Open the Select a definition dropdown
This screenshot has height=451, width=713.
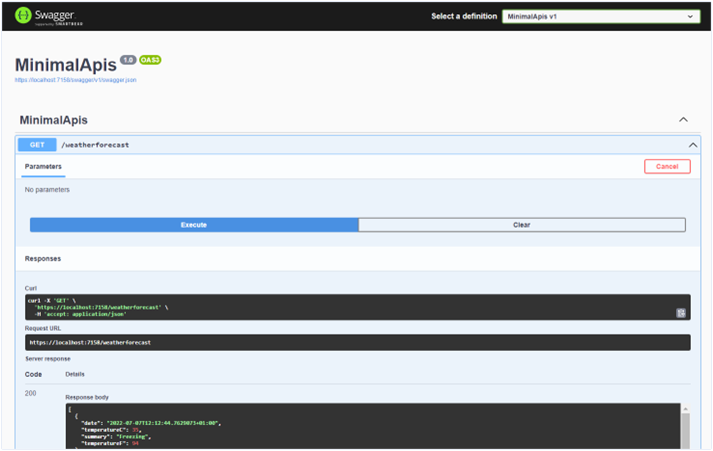(600, 16)
